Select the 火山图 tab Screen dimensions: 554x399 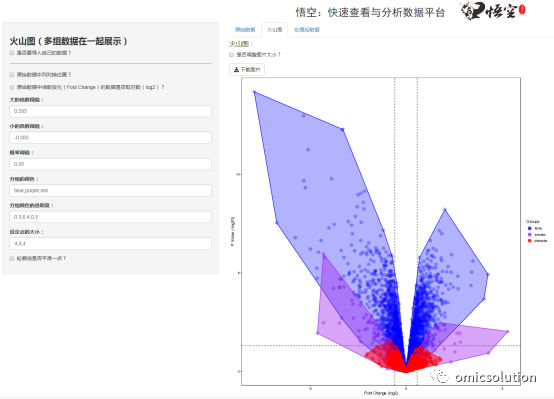pos(275,30)
